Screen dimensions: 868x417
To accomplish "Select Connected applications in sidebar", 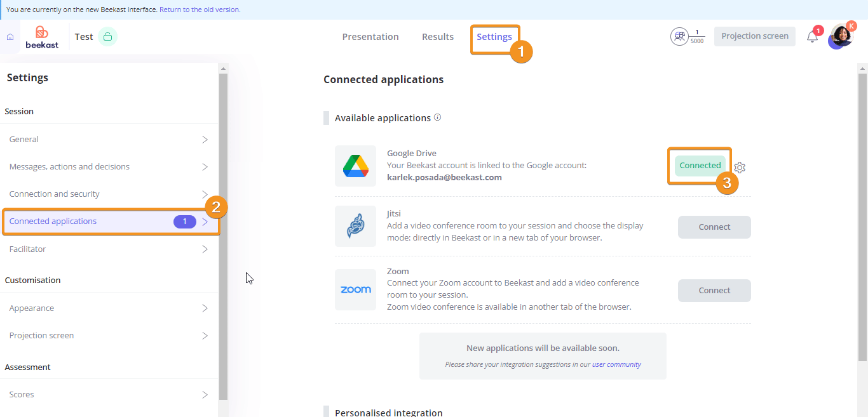I will (x=109, y=222).
